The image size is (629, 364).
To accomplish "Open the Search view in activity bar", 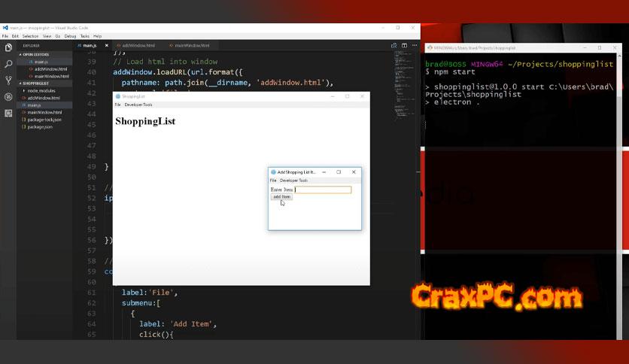I will coord(8,64).
